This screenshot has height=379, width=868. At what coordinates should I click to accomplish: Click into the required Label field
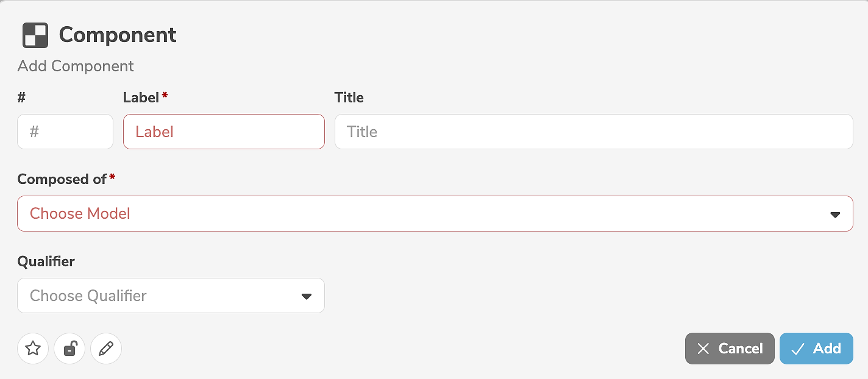tap(224, 132)
